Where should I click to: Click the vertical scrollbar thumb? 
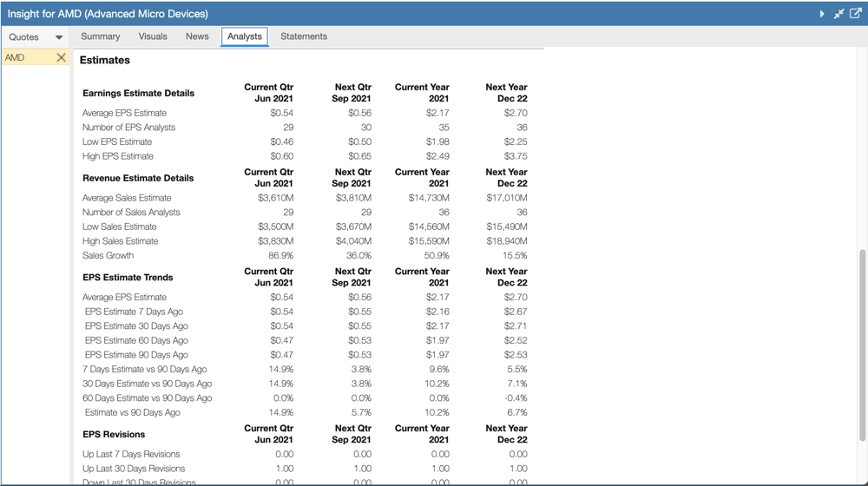tap(862, 345)
